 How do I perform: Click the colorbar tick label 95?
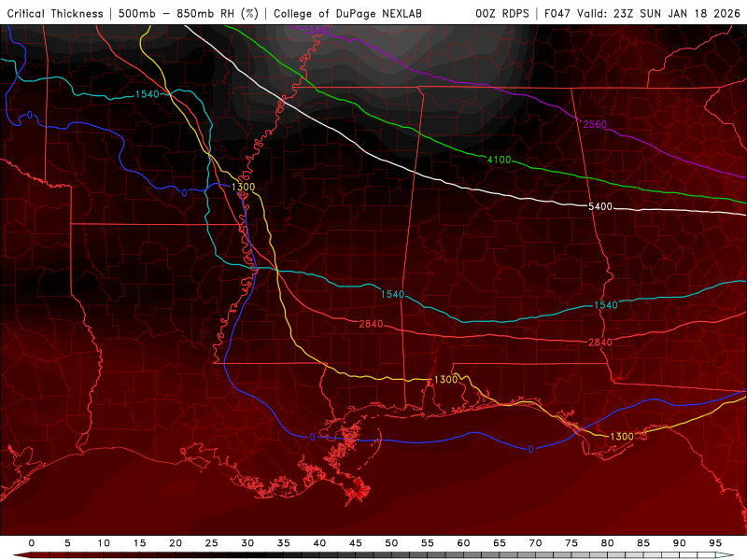coord(715,543)
